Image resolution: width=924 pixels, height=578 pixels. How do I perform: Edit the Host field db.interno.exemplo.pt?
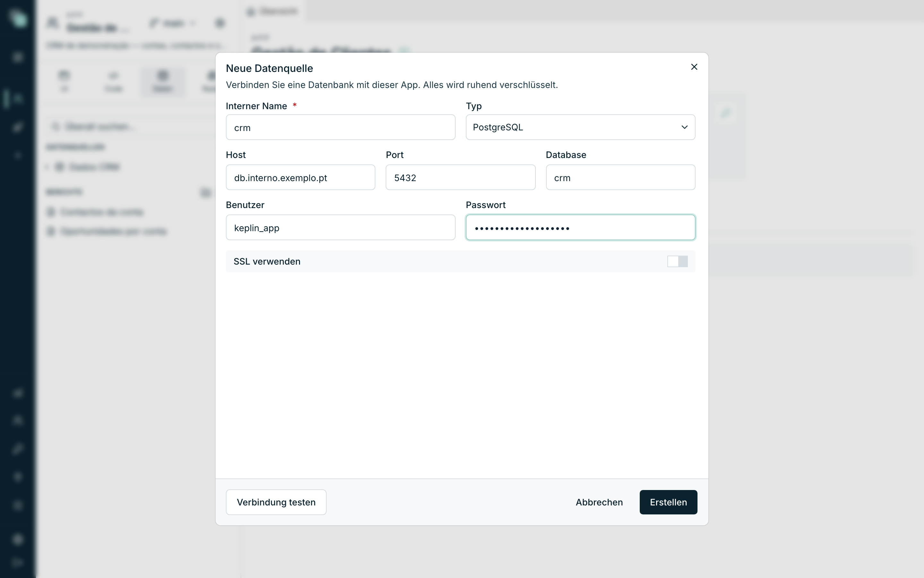point(301,177)
